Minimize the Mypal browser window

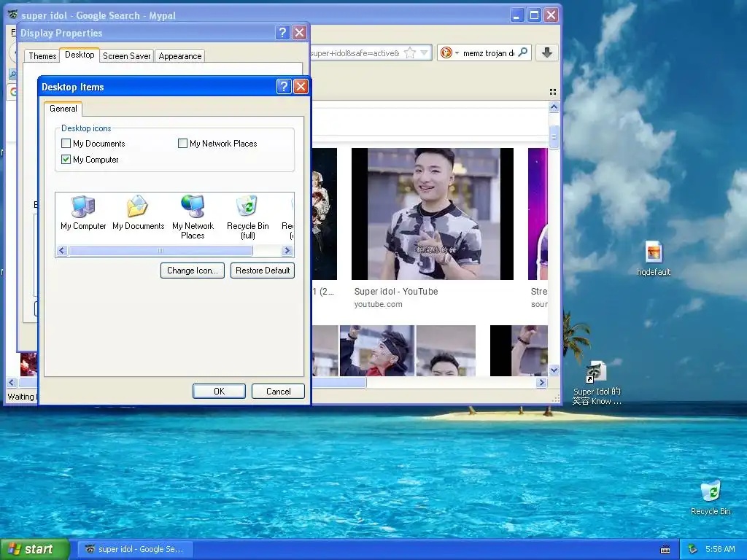click(x=517, y=15)
